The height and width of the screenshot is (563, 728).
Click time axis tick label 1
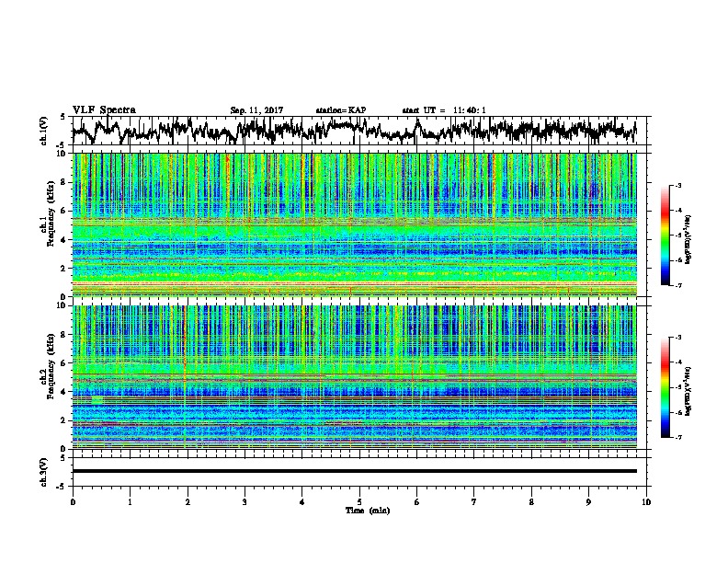tap(130, 502)
